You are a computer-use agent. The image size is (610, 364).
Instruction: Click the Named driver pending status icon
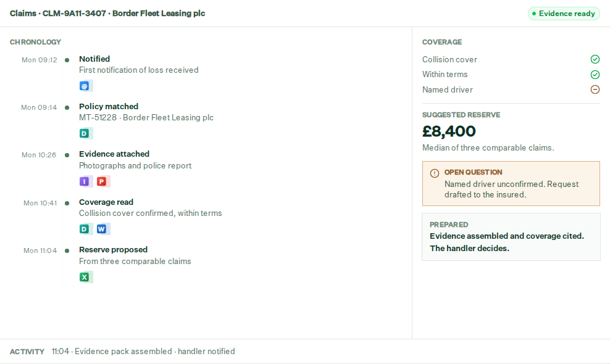coord(595,89)
